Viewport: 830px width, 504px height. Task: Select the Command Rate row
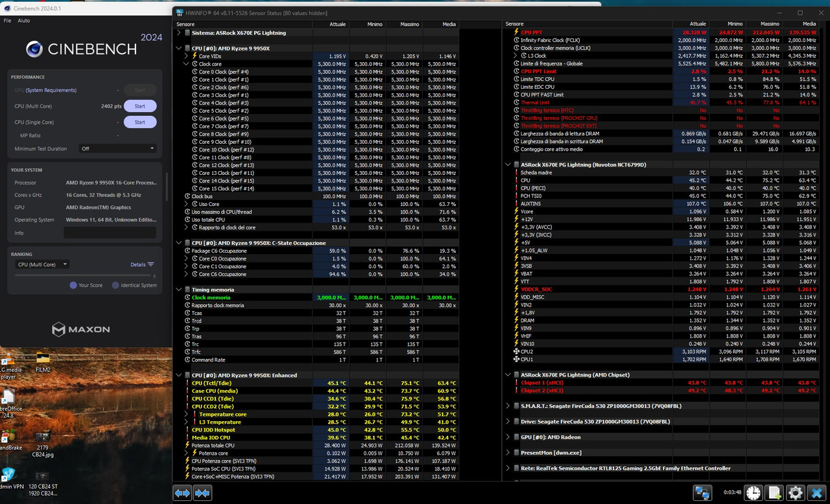(x=316, y=360)
